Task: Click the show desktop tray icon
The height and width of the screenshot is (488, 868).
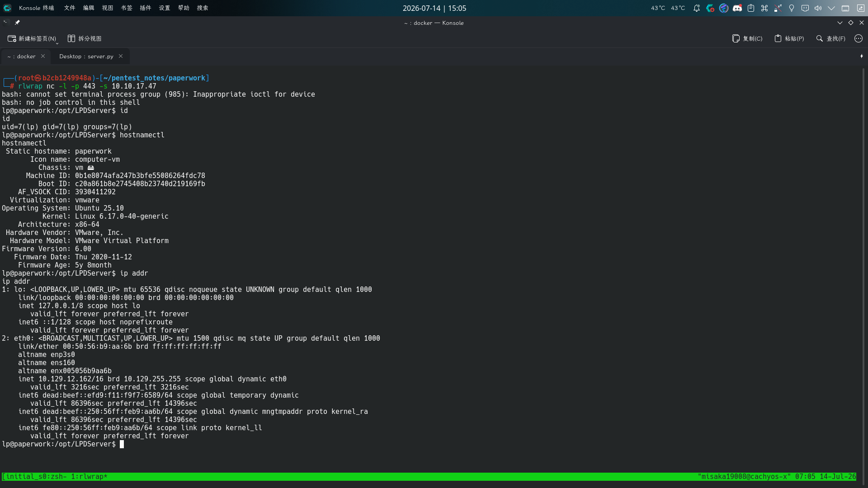Action: coord(845,8)
